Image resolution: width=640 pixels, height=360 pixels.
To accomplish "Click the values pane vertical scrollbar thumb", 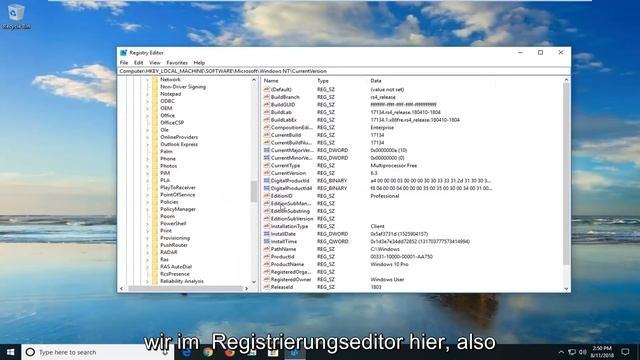I will (x=566, y=173).
